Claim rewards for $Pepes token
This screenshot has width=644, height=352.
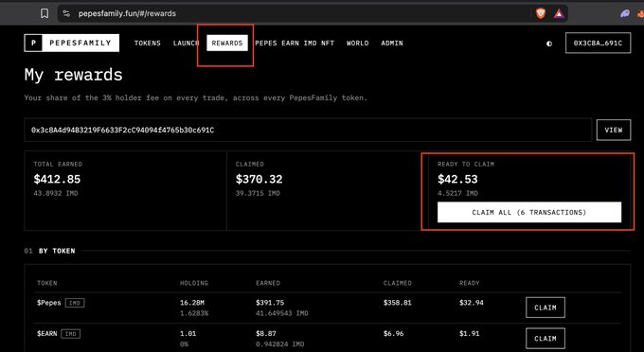pyautogui.click(x=546, y=308)
